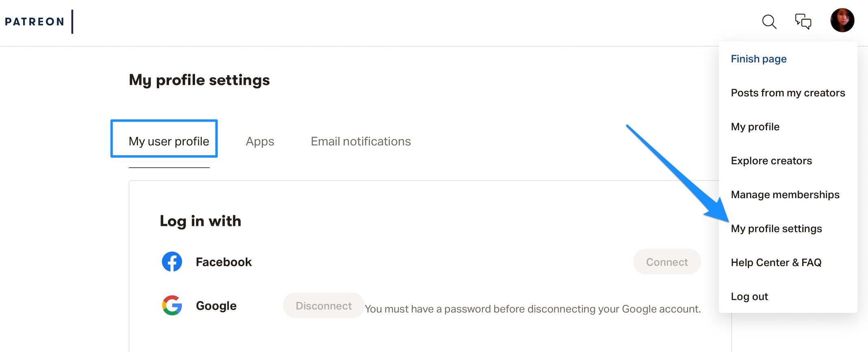This screenshot has width=868, height=352.
Task: Open messages via the chat bubbles icon
Action: coord(803,21)
